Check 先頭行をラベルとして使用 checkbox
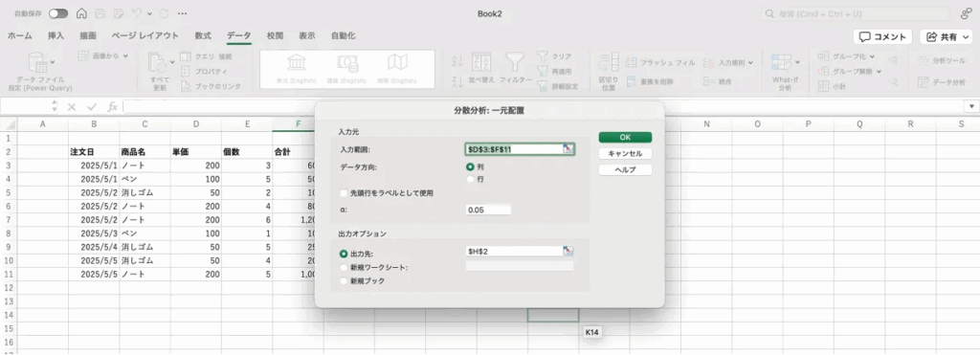 (344, 193)
